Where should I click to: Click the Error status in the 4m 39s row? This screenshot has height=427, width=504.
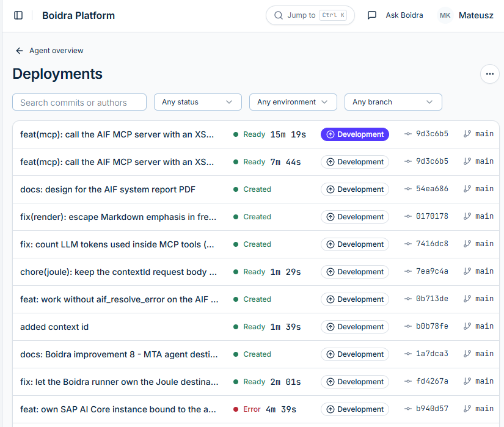(251, 409)
